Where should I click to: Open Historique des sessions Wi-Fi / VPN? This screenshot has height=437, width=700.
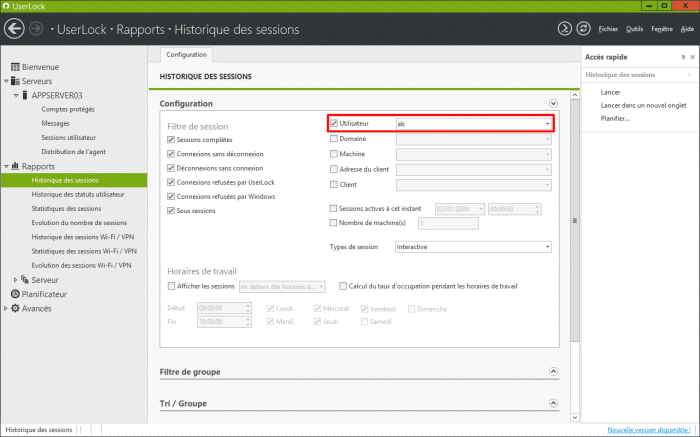[83, 237]
